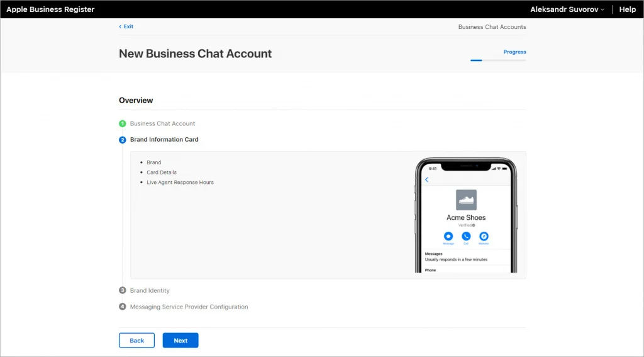Screen dimensions: 644x357
Task: Expand the Brand Identity step
Action: coord(150,290)
